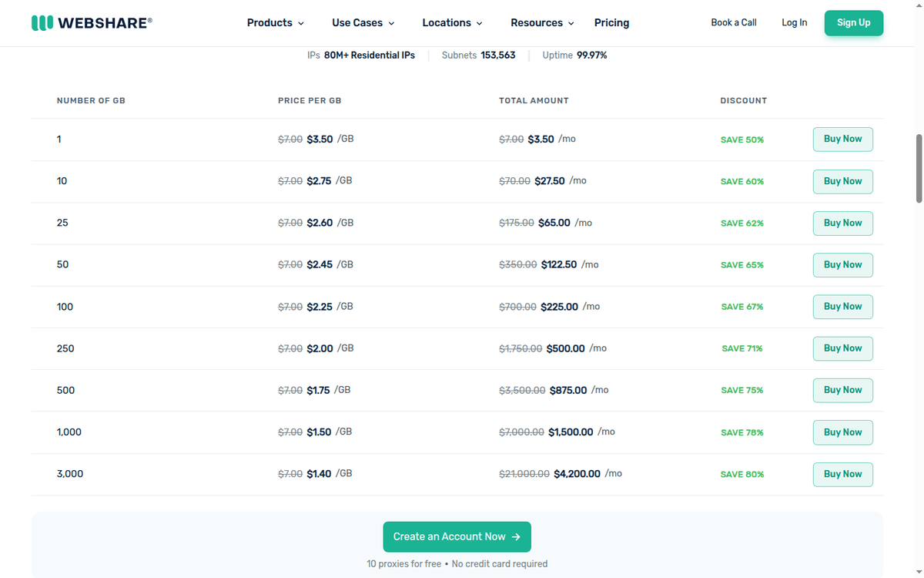This screenshot has width=924, height=578.
Task: Click the $1.75 /GB price cell
Action: tap(314, 390)
